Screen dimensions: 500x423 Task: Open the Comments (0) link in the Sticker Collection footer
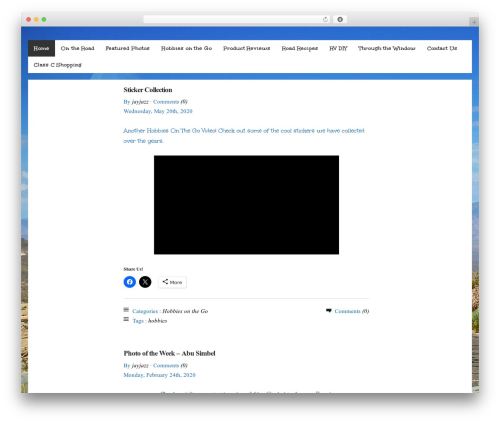click(x=352, y=311)
